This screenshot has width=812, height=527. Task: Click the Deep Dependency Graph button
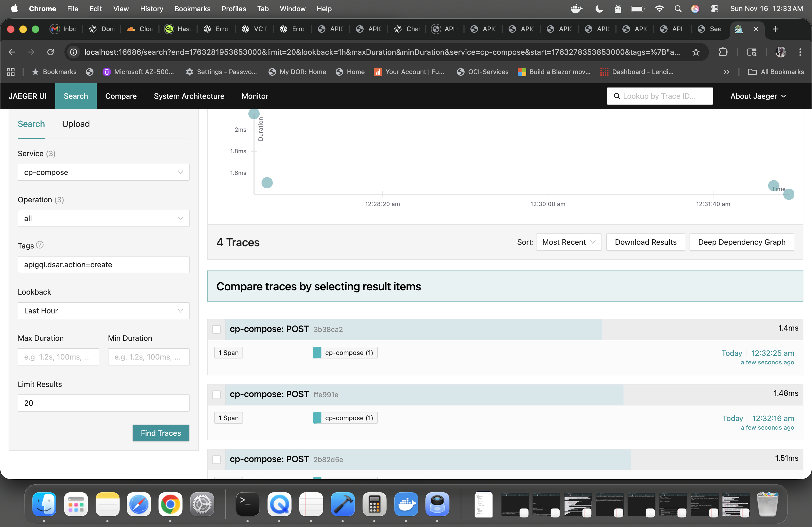tap(741, 242)
